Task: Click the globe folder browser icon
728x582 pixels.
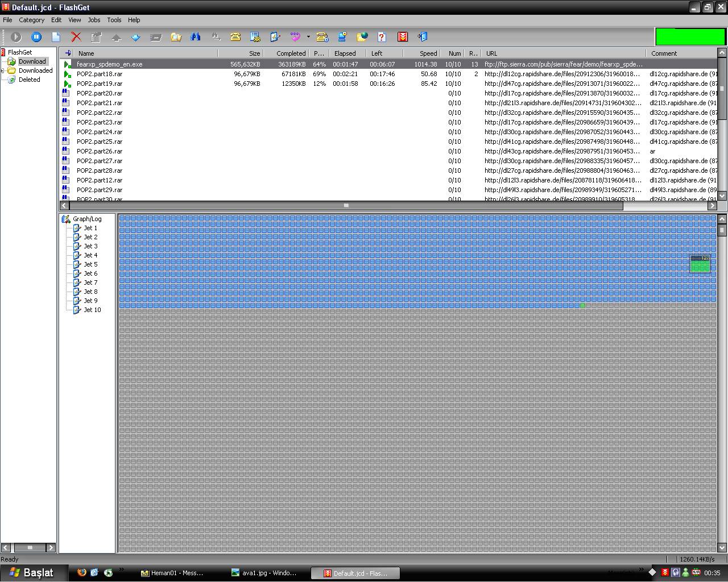Action: tap(362, 37)
